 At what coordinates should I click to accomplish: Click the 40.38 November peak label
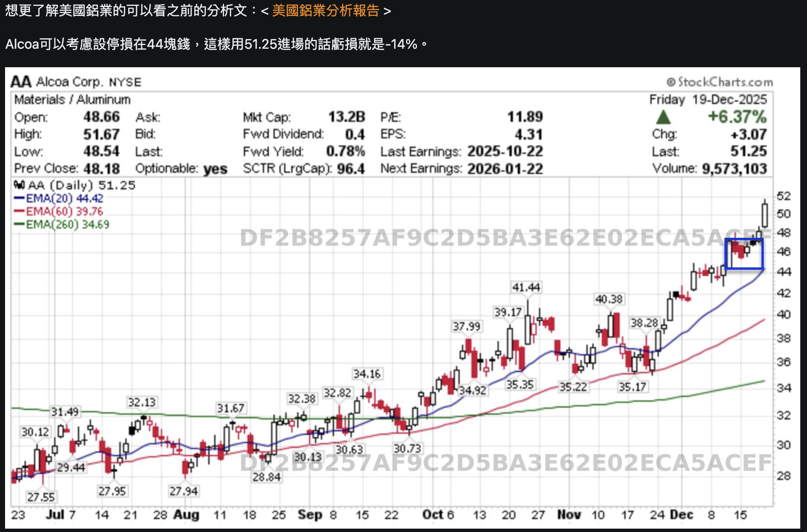click(x=609, y=299)
